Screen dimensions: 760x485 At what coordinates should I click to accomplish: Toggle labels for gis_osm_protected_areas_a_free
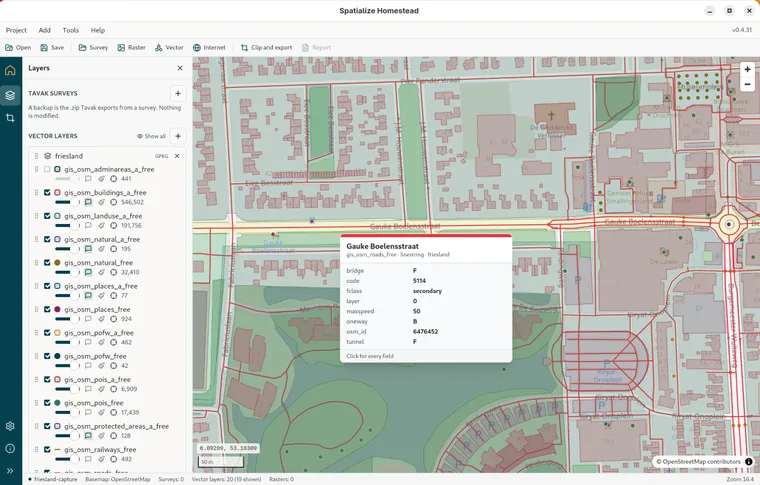pos(88,436)
